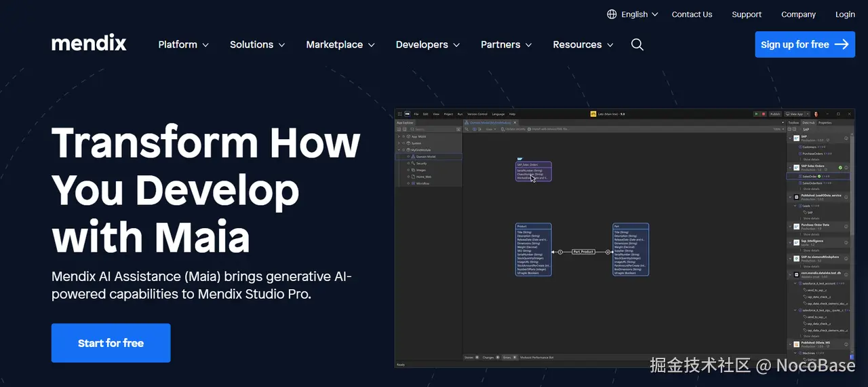The width and height of the screenshot is (868, 387).
Task: Expand the App 'MLKK' tree node
Action: pyautogui.click(x=399, y=136)
